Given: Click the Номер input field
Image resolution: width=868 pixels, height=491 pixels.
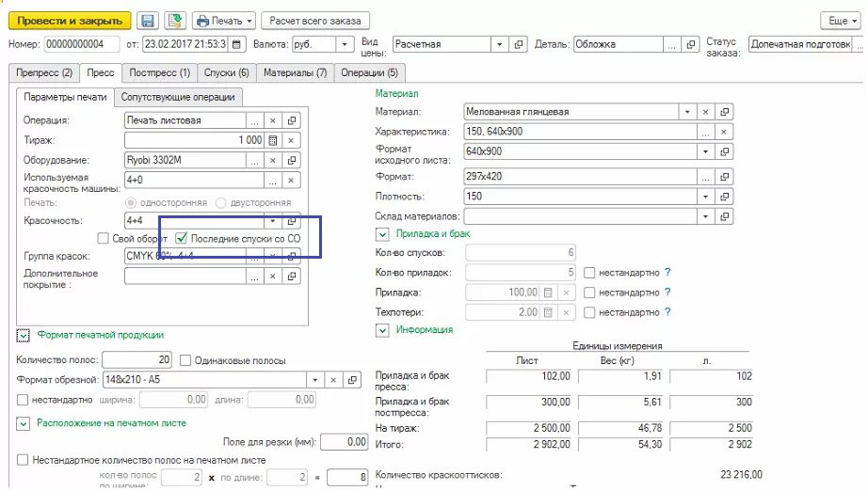Looking at the screenshot, I should point(81,44).
